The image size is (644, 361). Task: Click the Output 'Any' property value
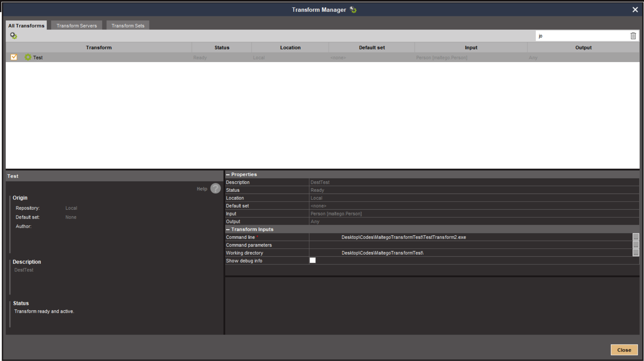[315, 221]
